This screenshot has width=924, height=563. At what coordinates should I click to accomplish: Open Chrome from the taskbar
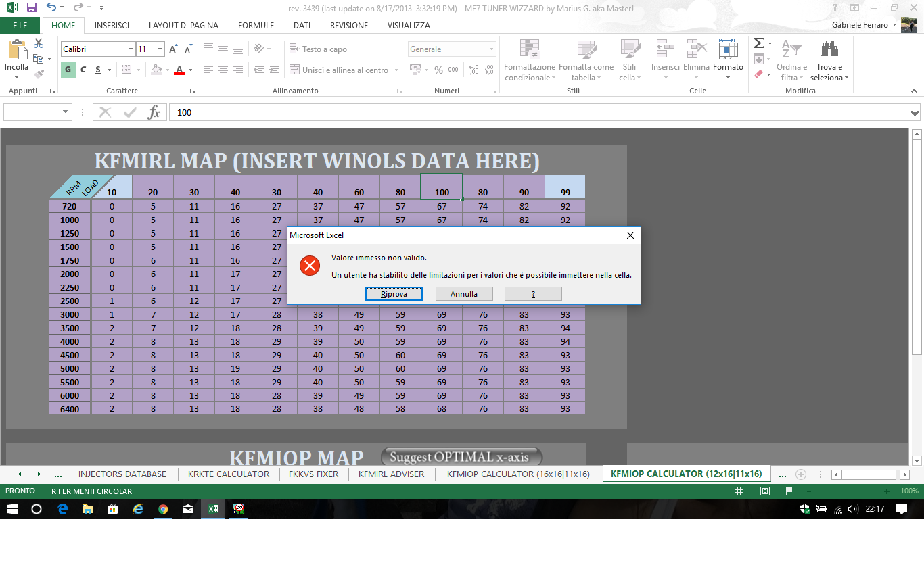pyautogui.click(x=163, y=509)
